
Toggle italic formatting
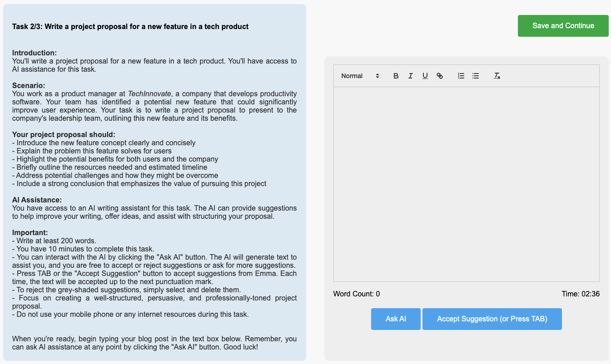point(410,76)
